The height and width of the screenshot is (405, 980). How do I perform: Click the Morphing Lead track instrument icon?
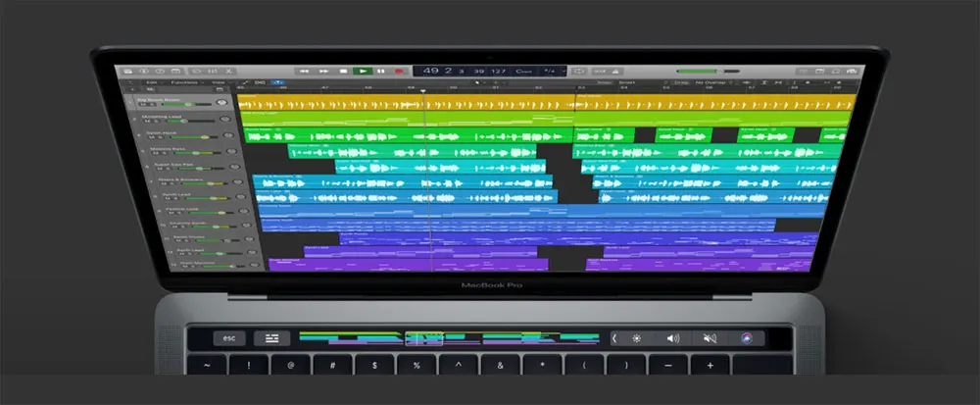(x=225, y=119)
